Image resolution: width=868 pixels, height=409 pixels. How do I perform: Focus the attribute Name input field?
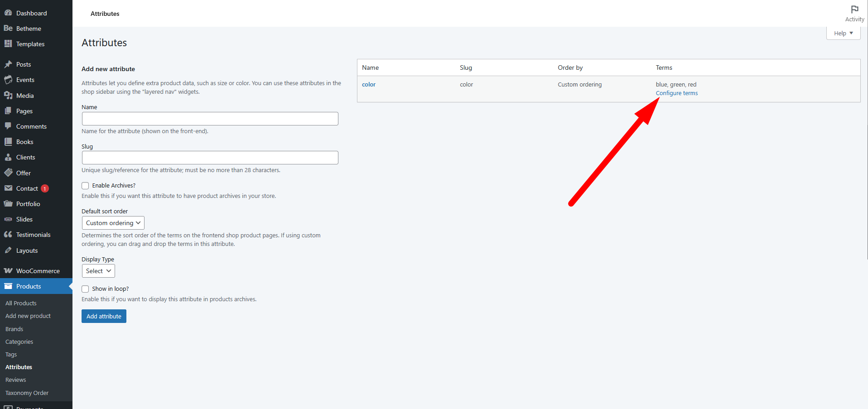(210, 119)
